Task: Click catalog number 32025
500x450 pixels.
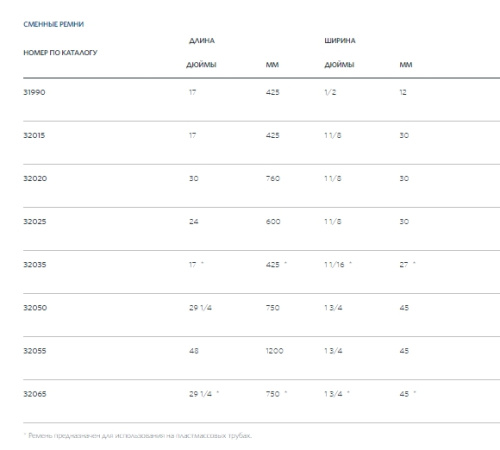Action: coord(35,221)
